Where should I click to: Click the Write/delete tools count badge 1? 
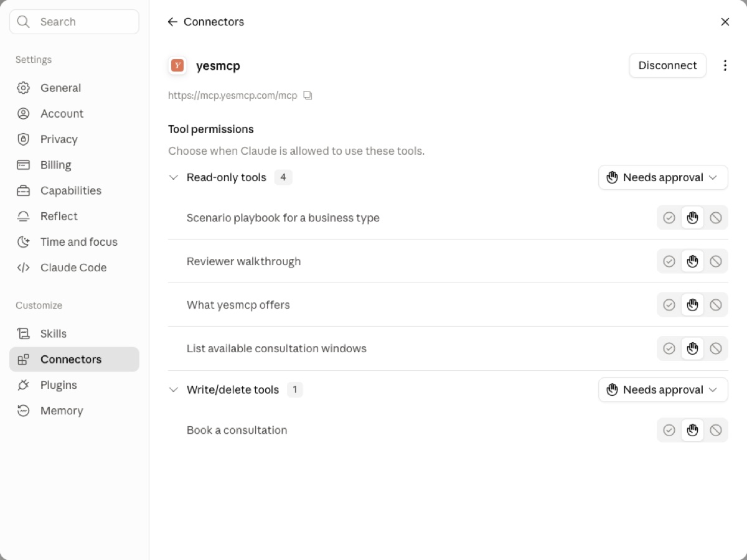point(295,390)
